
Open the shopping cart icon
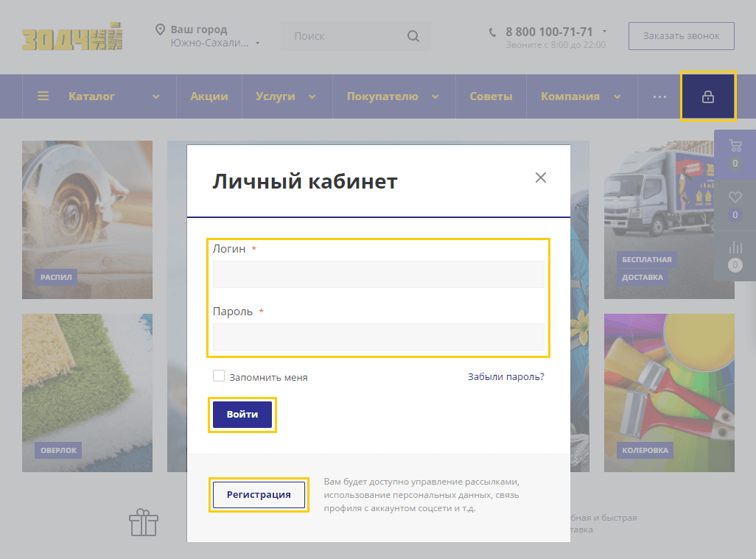(735, 146)
